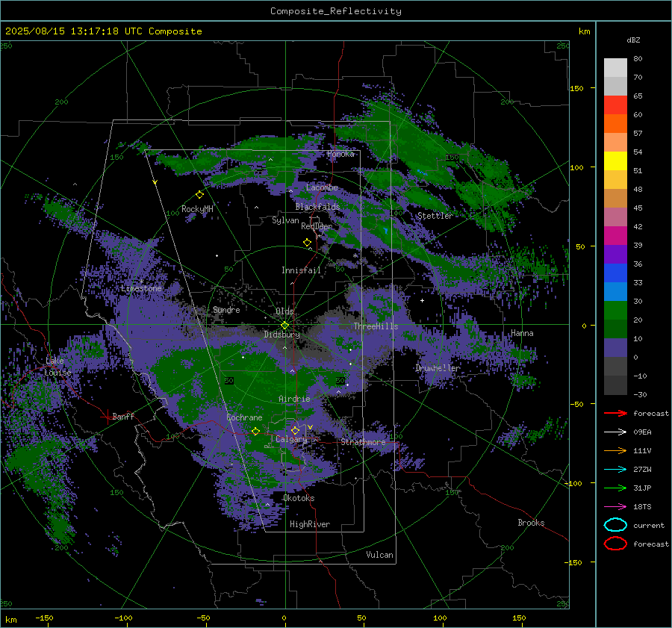Screen dimensions: 672x628
Task: Click the orange 111V arrow in the legend
Action: (615, 450)
